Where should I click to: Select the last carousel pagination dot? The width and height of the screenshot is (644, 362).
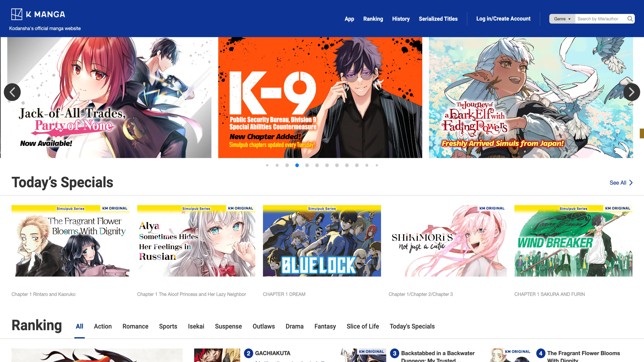point(377,165)
